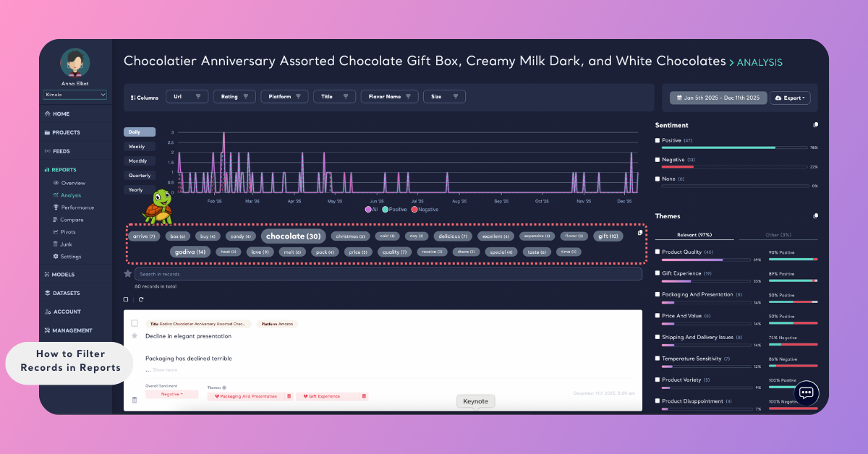Open Overview under Reports
The width and height of the screenshot is (868, 454).
click(73, 183)
